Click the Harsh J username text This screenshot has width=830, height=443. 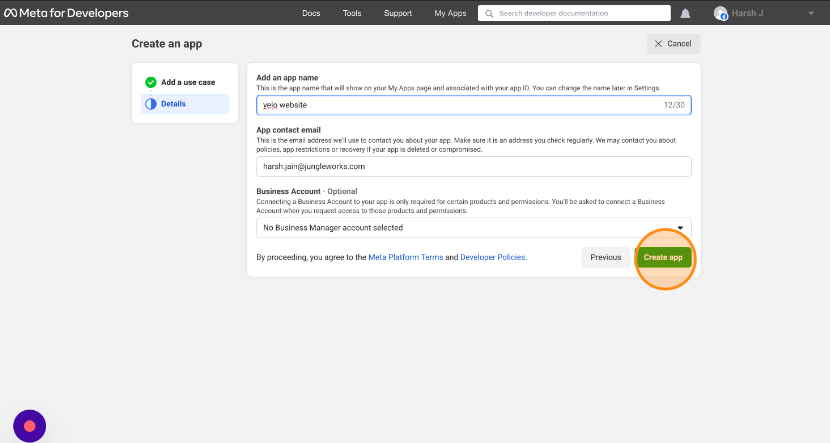coord(747,13)
